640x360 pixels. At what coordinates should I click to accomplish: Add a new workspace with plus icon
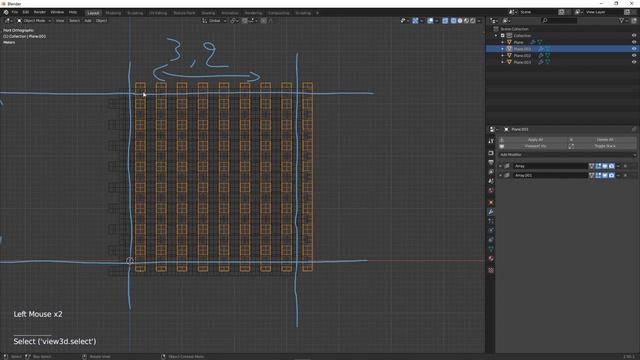coord(318,13)
